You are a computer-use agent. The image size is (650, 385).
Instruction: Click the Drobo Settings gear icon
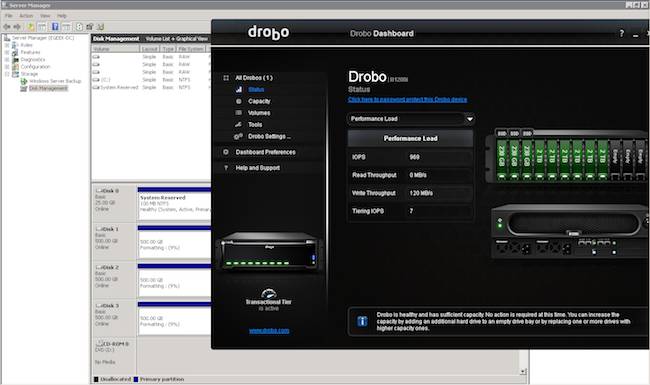pos(238,136)
